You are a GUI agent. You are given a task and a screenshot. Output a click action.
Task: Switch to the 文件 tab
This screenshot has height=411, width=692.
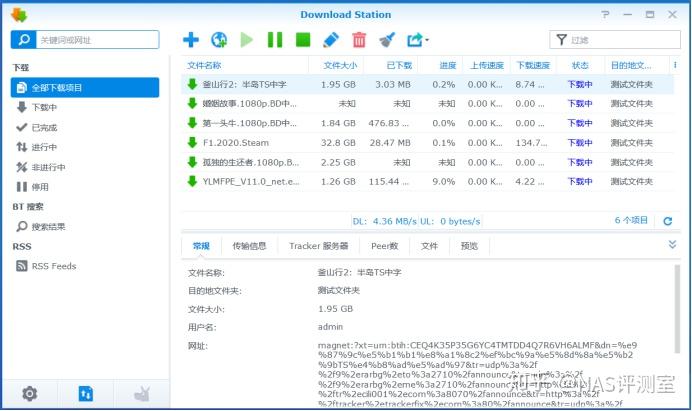pos(429,246)
